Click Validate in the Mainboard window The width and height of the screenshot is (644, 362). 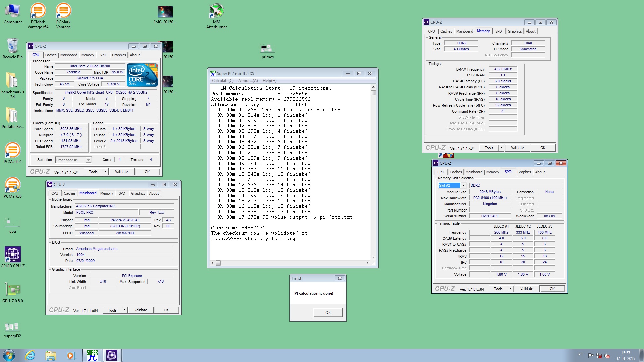coord(141,310)
